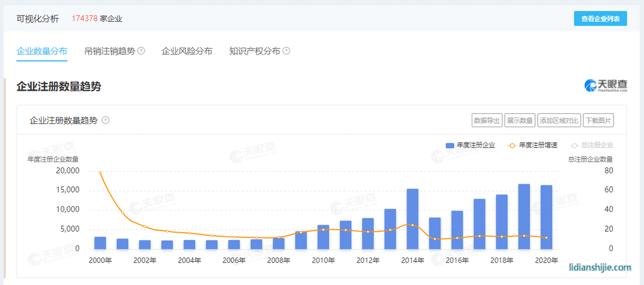Screen dimensions: 644x285
Task: Download chart with 下载图片 button
Action: pyautogui.click(x=598, y=121)
